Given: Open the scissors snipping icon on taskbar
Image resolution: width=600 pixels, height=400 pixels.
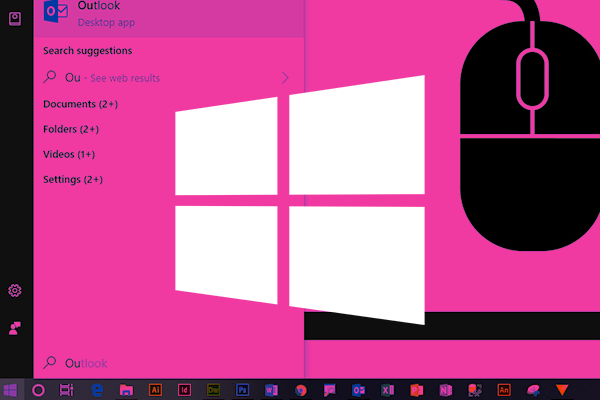Looking at the screenshot, I should 475,390.
